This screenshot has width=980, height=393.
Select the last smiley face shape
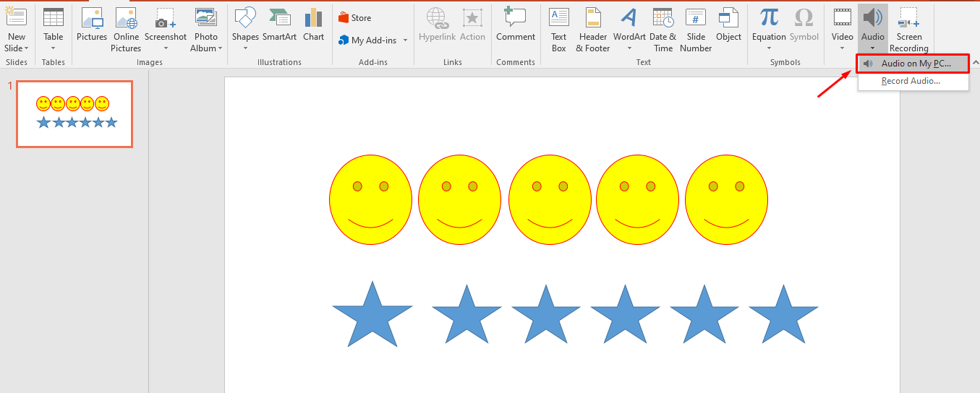(x=726, y=199)
